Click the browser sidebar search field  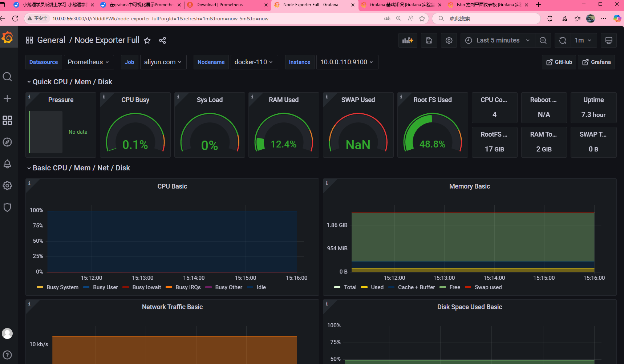click(x=486, y=19)
